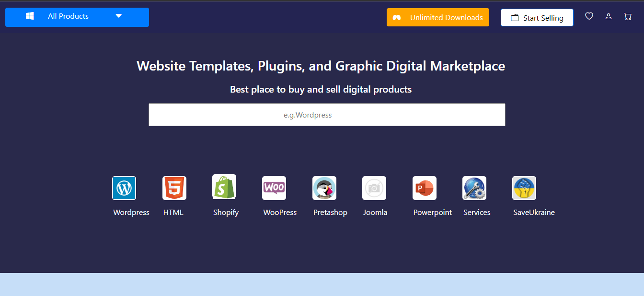Click the Services globe icon
This screenshot has width=644, height=296.
[x=474, y=188]
